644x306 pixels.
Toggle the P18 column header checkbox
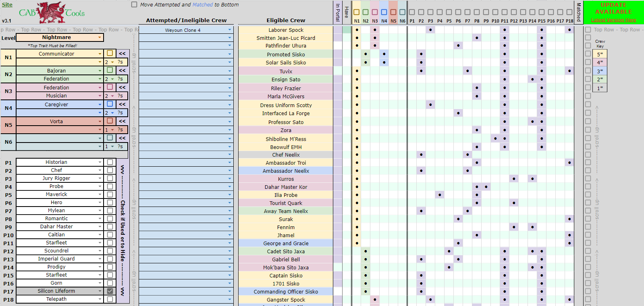pos(569,12)
